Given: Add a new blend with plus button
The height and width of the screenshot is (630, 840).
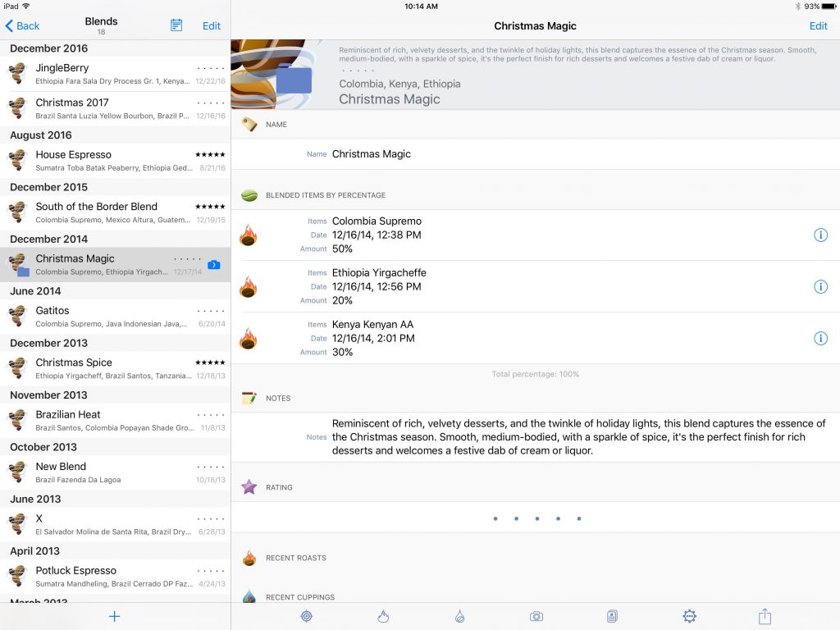Looking at the screenshot, I should (115, 616).
